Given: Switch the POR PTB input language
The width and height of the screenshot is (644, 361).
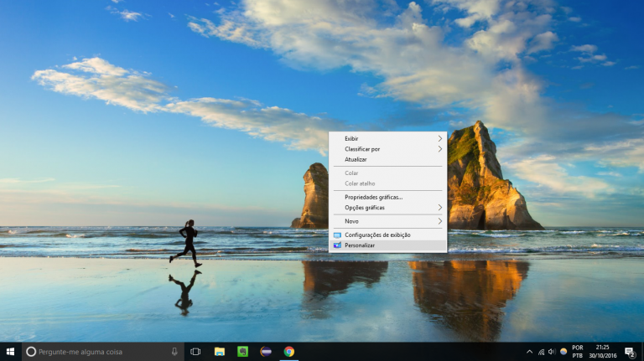Looking at the screenshot, I should pyautogui.click(x=578, y=352).
